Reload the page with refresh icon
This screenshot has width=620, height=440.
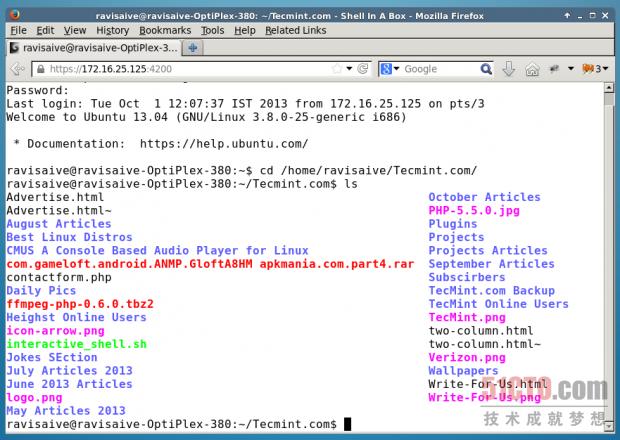click(x=363, y=69)
